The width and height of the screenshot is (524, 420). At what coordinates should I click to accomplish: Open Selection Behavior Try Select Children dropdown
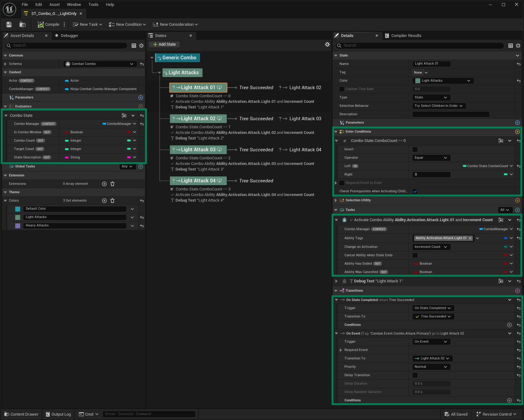[439, 106]
